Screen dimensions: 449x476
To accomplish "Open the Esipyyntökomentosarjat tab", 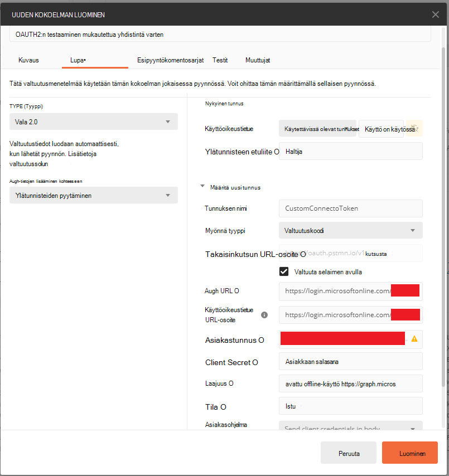I will 171,60.
